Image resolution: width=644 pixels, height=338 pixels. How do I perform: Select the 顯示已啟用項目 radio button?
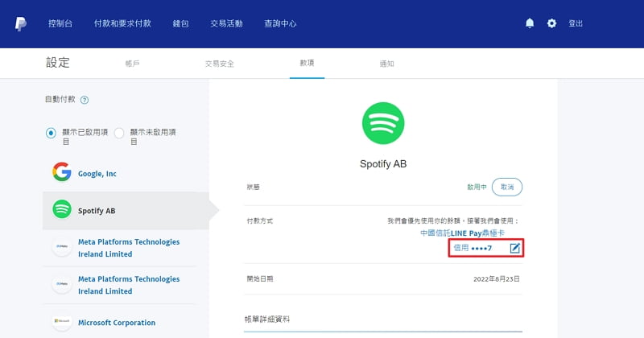(51, 133)
